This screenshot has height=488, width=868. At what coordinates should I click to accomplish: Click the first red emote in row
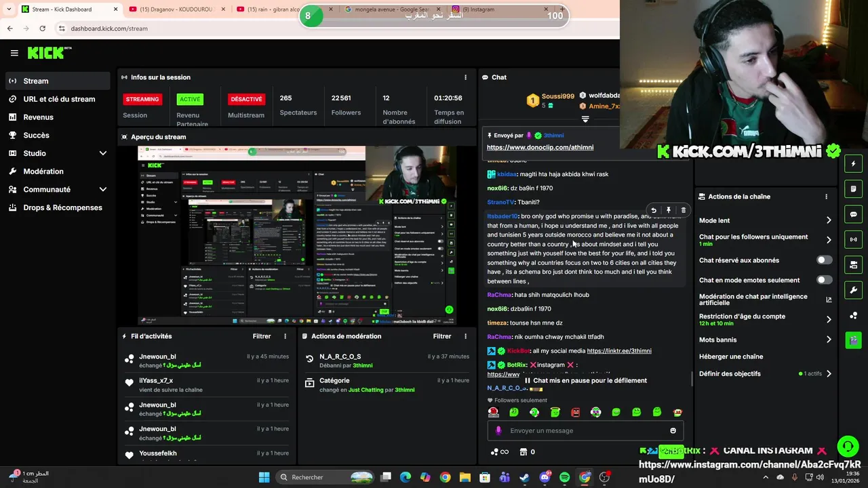point(494,412)
